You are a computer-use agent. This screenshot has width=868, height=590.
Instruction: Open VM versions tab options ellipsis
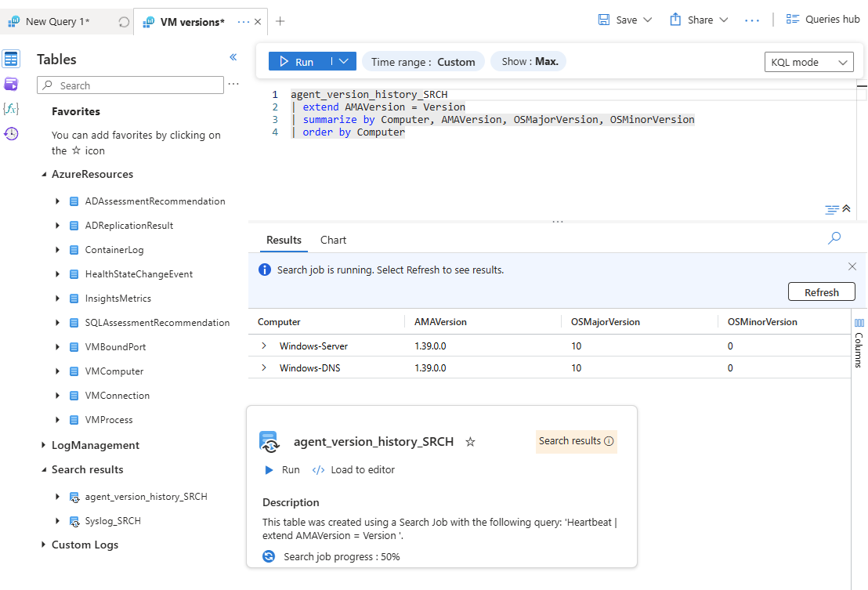click(243, 22)
